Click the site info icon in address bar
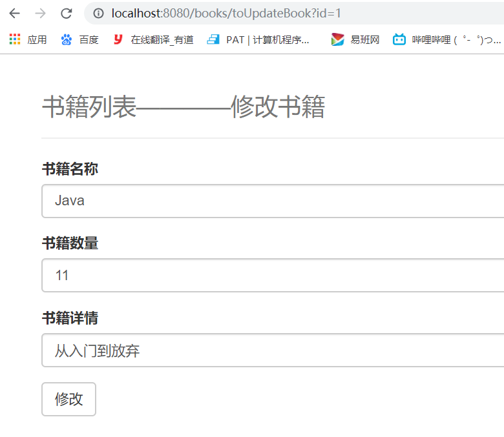504x437 pixels. (x=98, y=13)
